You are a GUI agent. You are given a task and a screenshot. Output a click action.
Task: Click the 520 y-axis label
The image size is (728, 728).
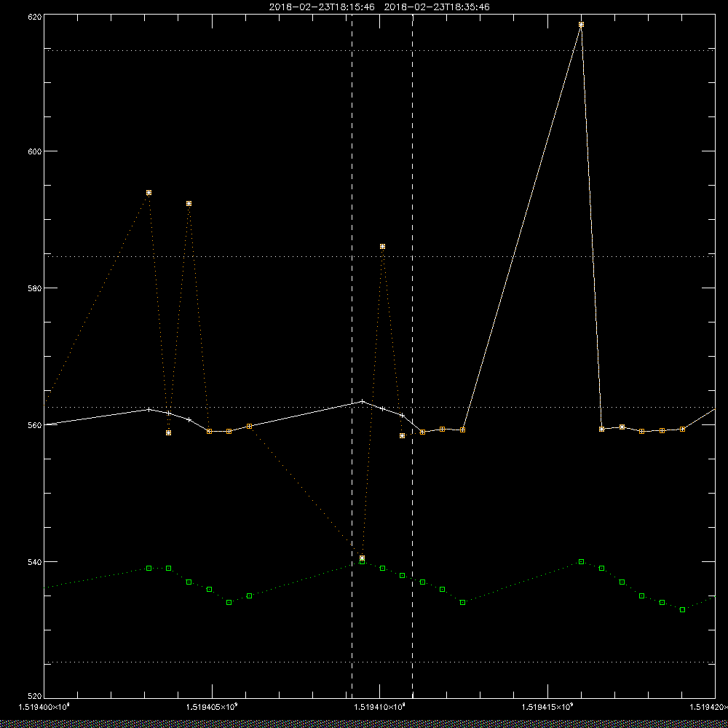35,697
